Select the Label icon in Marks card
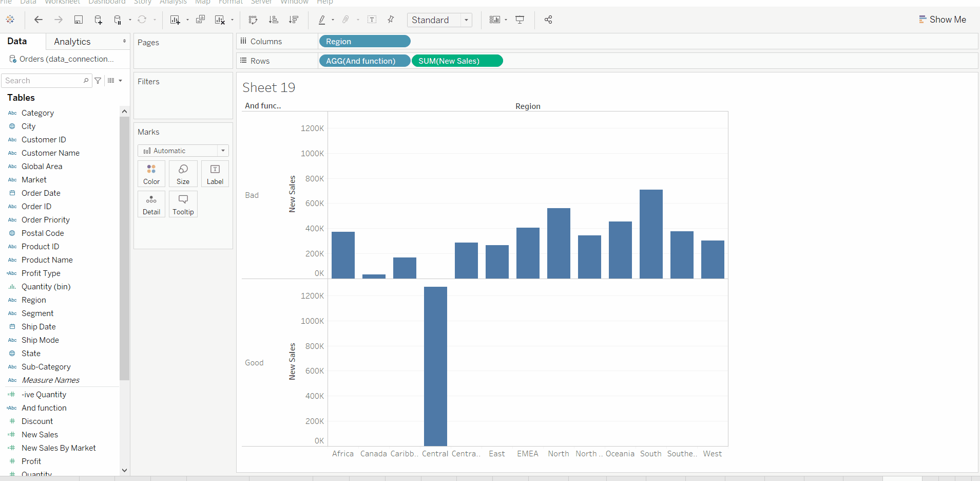This screenshot has width=980, height=481. point(215,174)
